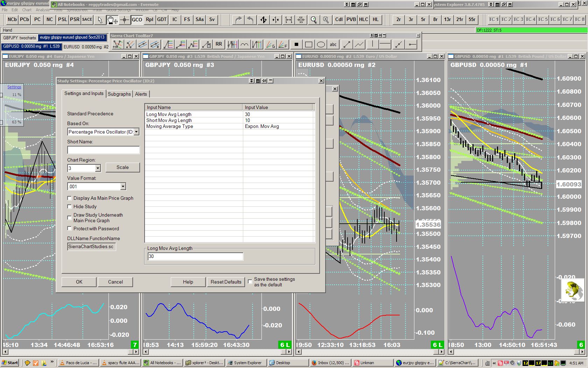588x368 pixels.
Task: Enable Hide Study checkbox
Action: [70, 207]
